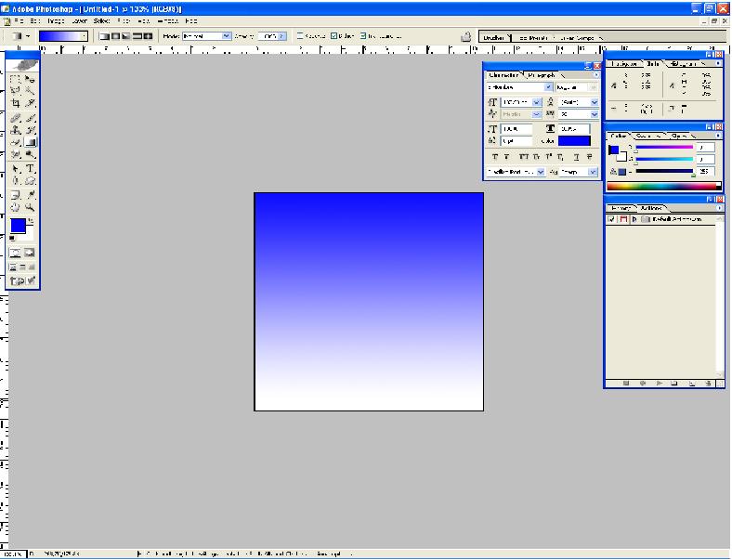Select the Slice tool
The width and height of the screenshot is (732, 560).
click(30, 103)
